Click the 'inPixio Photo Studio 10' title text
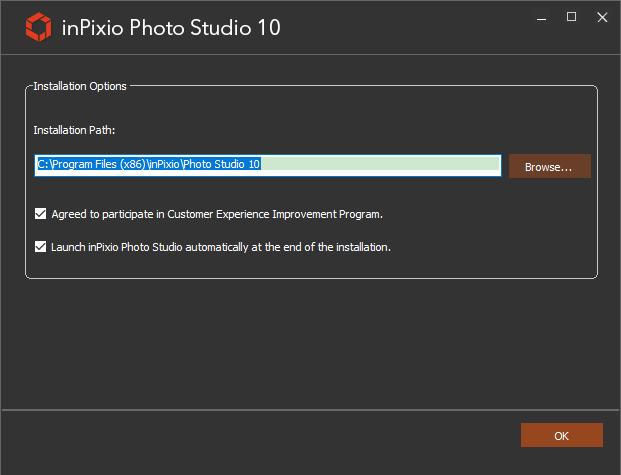The image size is (621, 475). [171, 28]
